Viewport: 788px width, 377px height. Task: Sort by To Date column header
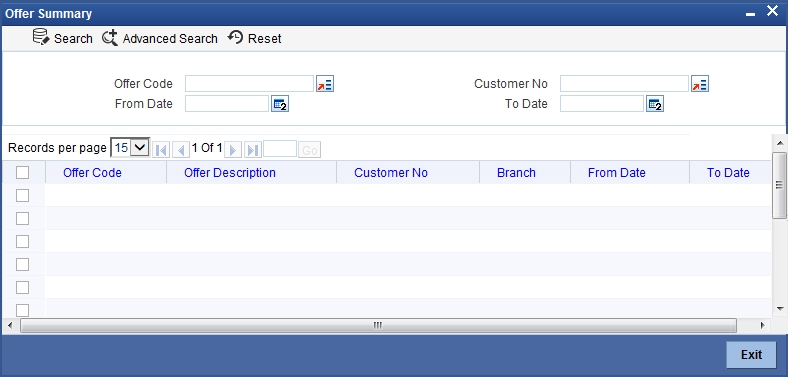728,172
